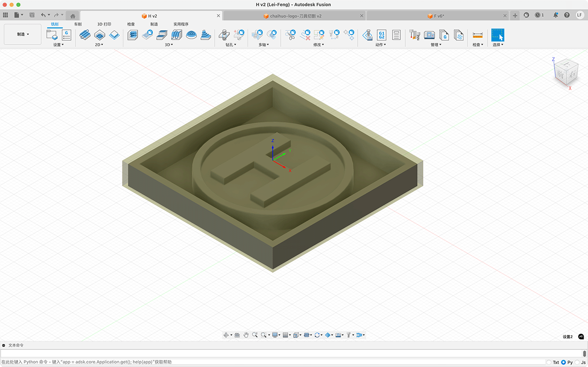
Task: Switch to the 3D 打印 ribbon tab
Action: (104, 24)
